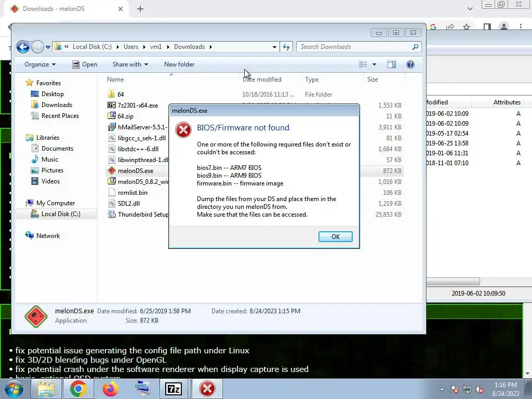The height and width of the screenshot is (399, 532).
Task: Open Recent Places
Action: [x=60, y=116]
